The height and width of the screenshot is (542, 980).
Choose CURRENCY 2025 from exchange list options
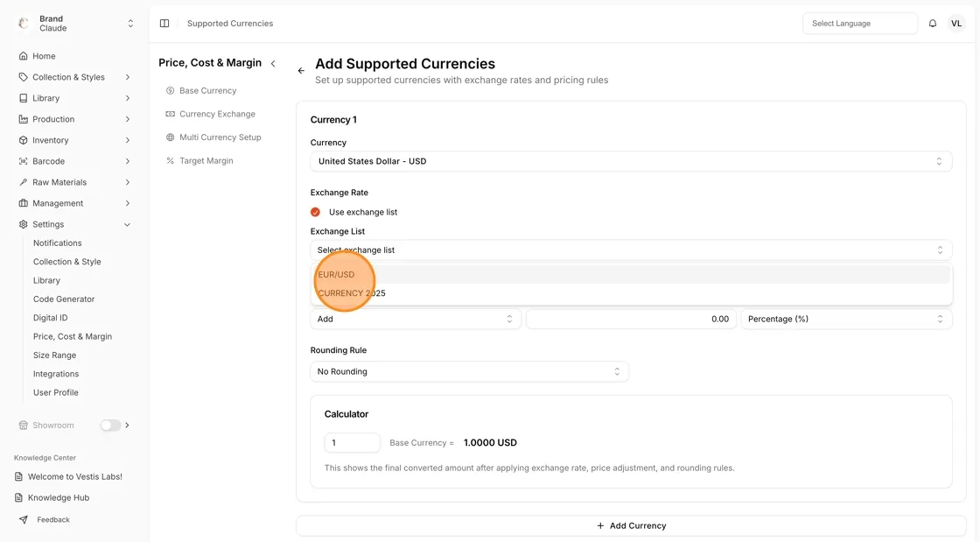pyautogui.click(x=631, y=293)
